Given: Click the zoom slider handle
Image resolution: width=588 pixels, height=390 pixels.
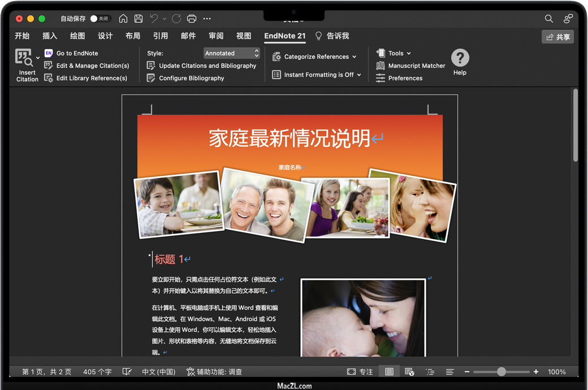Looking at the screenshot, I should coord(501,372).
